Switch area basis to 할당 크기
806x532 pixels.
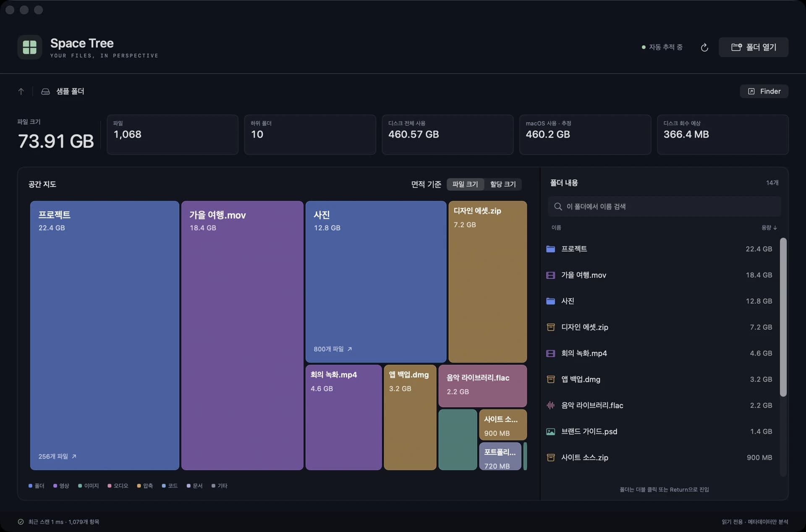pyautogui.click(x=503, y=184)
